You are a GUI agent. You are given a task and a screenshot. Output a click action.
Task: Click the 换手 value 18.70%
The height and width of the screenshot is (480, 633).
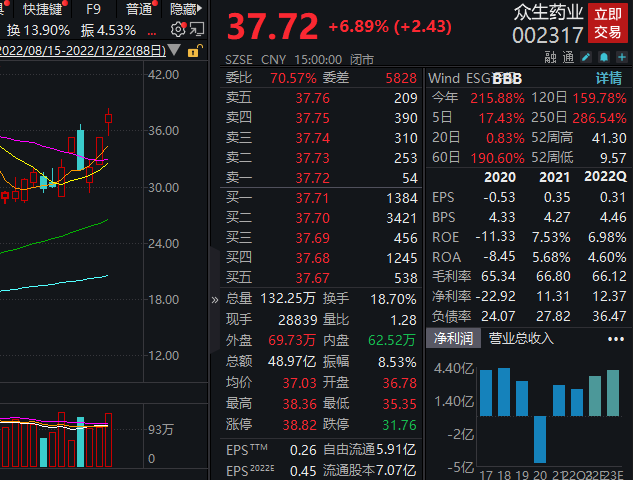coord(393,299)
